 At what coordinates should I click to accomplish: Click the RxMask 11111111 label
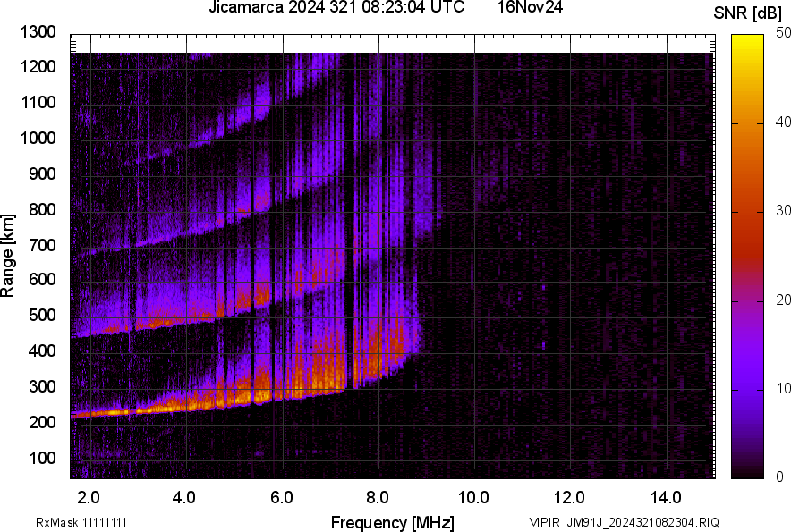81,522
